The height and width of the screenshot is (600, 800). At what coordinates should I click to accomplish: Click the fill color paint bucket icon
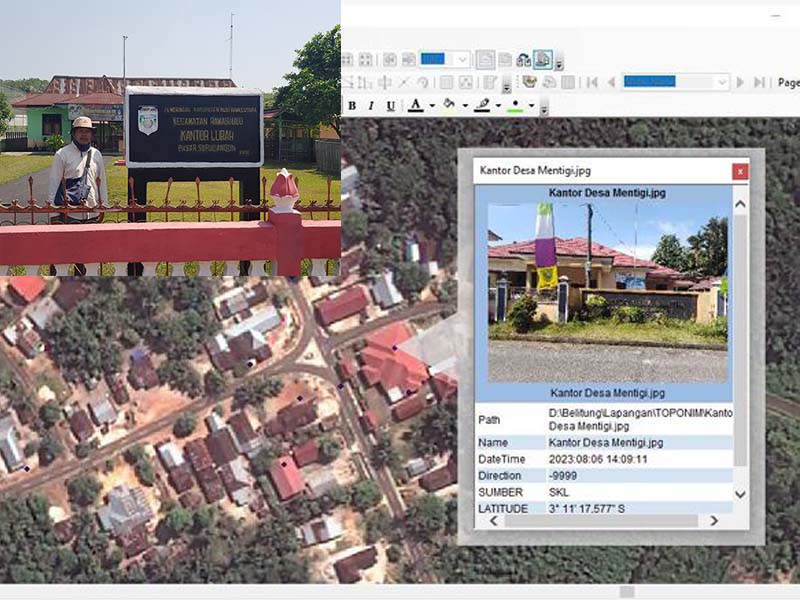[449, 106]
